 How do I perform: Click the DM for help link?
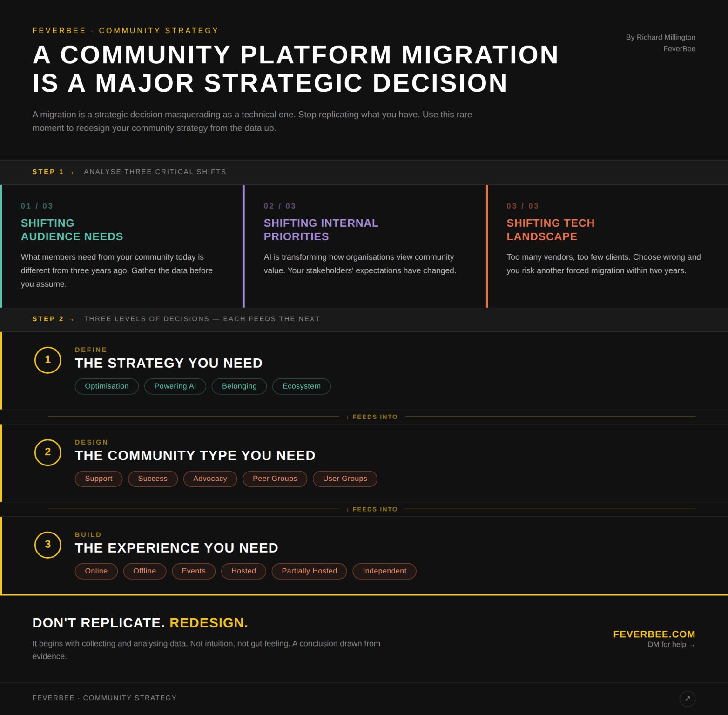671,645
